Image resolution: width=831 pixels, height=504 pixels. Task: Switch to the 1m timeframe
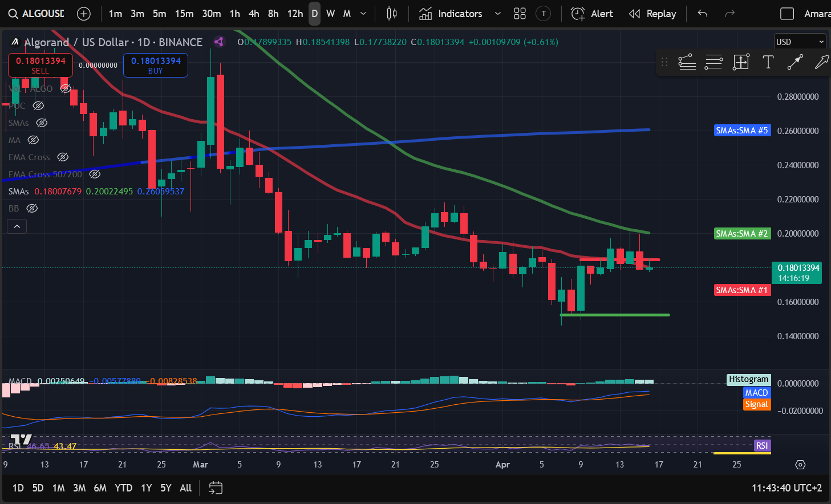(115, 14)
